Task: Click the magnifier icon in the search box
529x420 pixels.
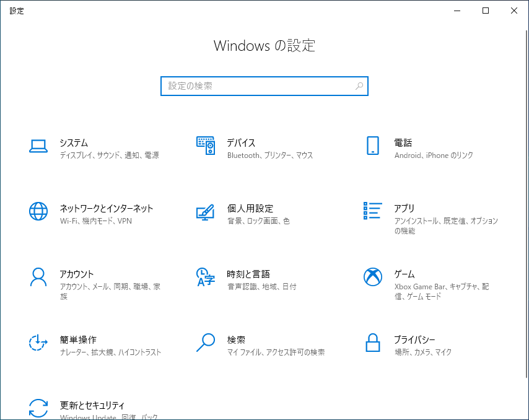Action: point(359,86)
